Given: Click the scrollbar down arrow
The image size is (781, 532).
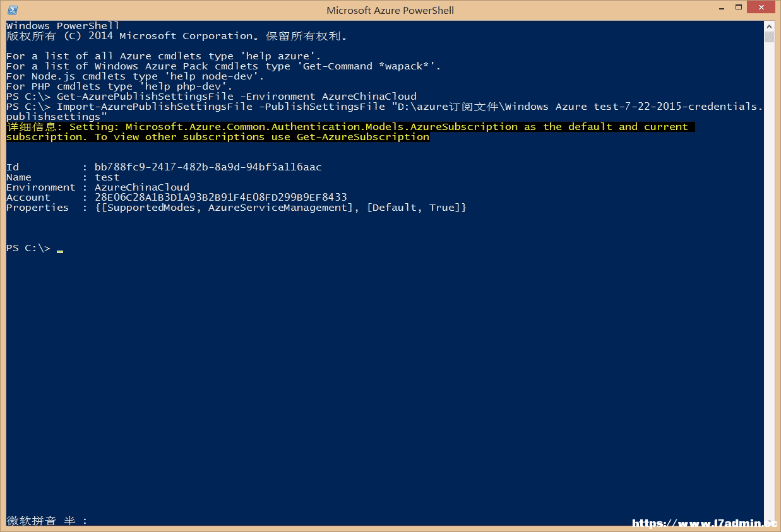Looking at the screenshot, I should [769, 520].
